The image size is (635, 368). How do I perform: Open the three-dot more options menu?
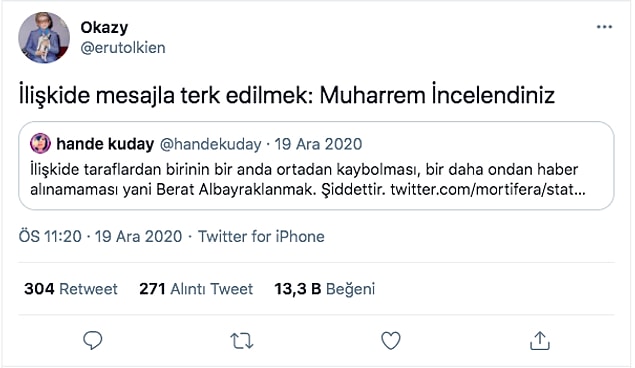coord(604,27)
